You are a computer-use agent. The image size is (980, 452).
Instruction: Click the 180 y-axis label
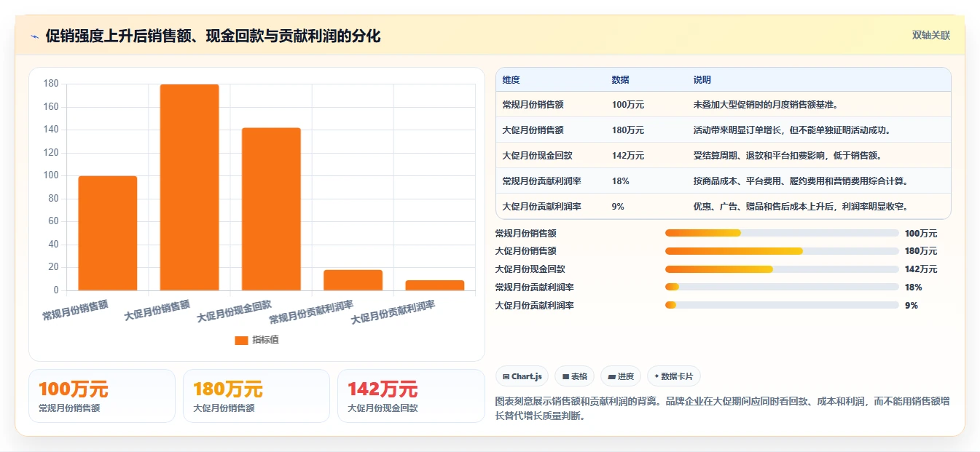pos(51,84)
